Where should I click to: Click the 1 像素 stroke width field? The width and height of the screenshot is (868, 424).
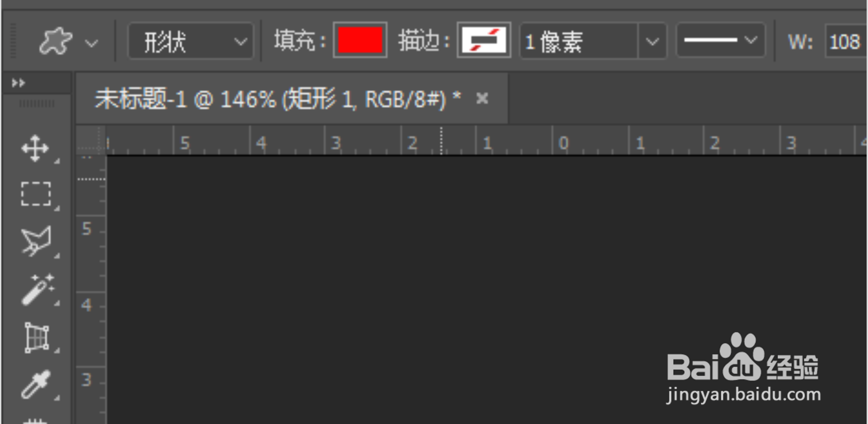pos(579,41)
